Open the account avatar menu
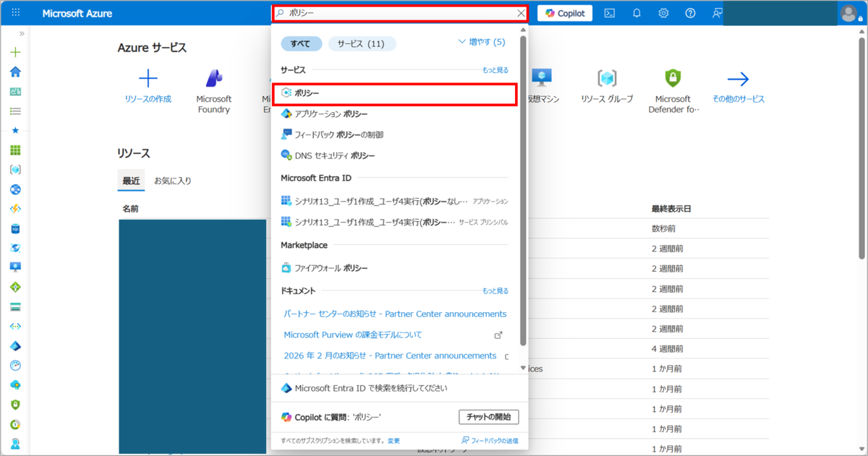This screenshot has width=868, height=456. 848,14
